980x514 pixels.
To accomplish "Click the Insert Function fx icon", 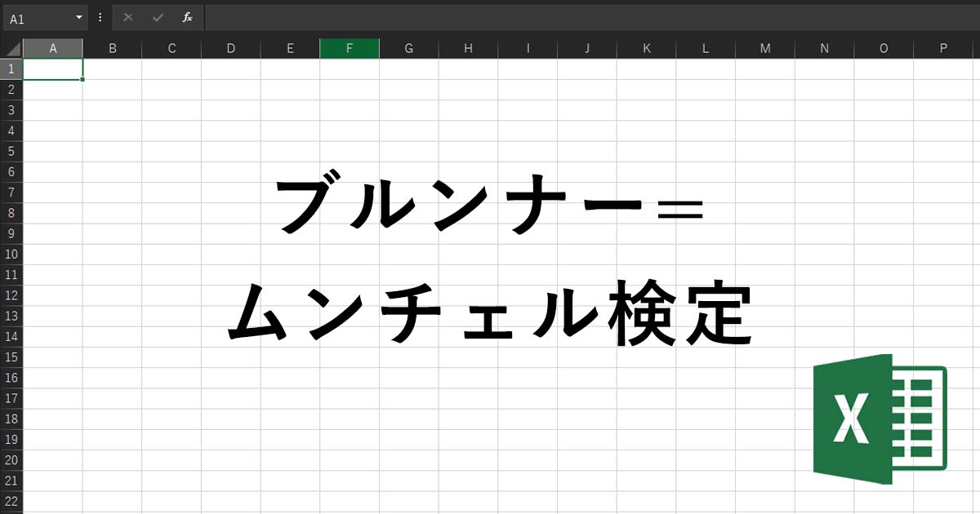I will click(x=187, y=17).
